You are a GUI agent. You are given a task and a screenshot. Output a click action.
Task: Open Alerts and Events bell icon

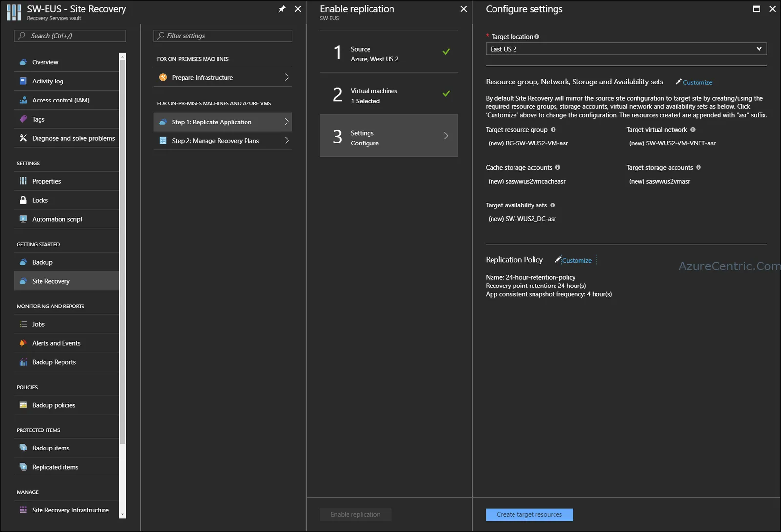(23, 343)
